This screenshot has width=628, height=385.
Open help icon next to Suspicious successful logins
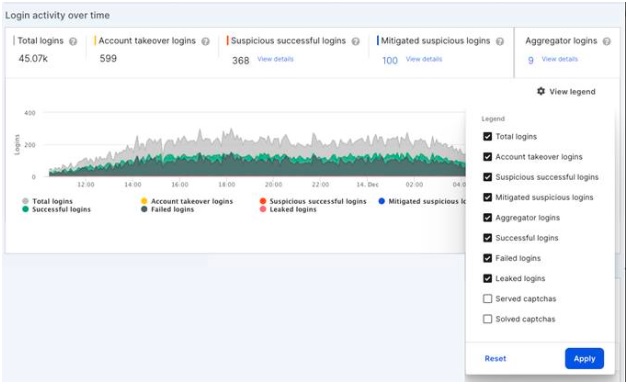[x=355, y=41]
